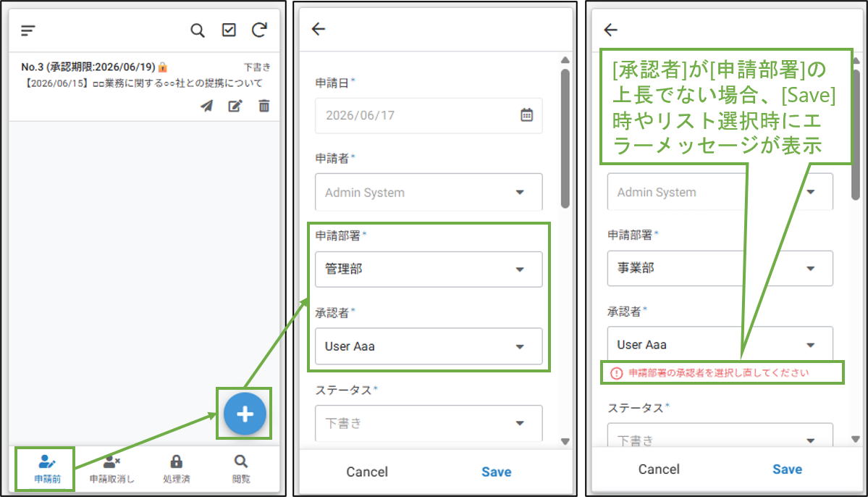Screen dimensions: 868x497
Task: Select the 申請前 bottom tab
Action: [47, 469]
